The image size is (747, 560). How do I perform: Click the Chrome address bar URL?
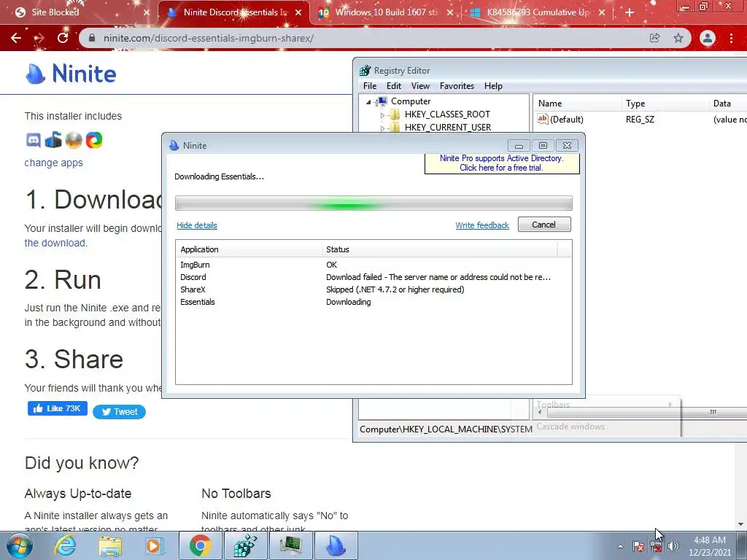tap(209, 38)
